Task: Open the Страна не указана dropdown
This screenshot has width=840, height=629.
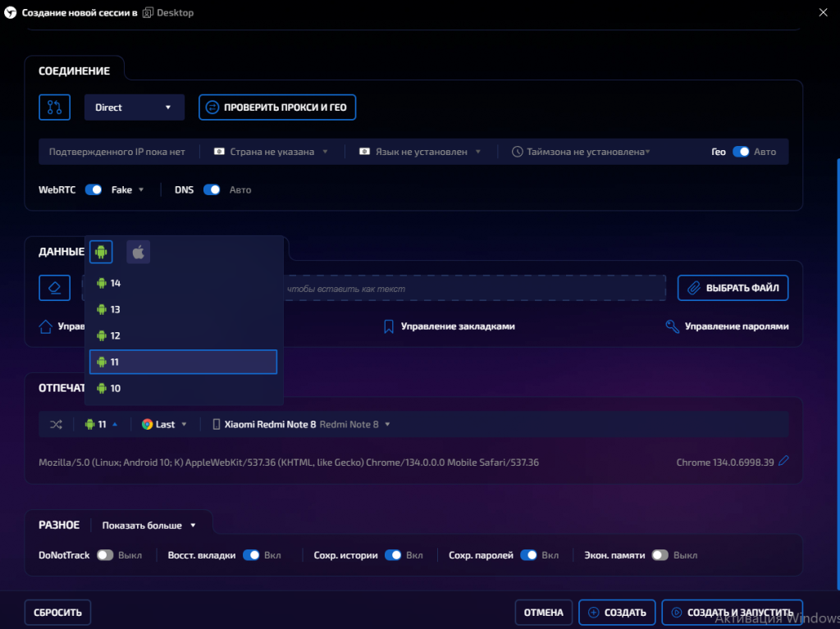Action: (x=271, y=152)
